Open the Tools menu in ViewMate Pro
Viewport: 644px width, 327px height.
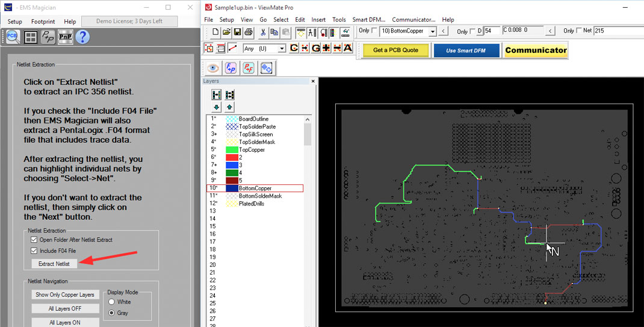tap(339, 19)
